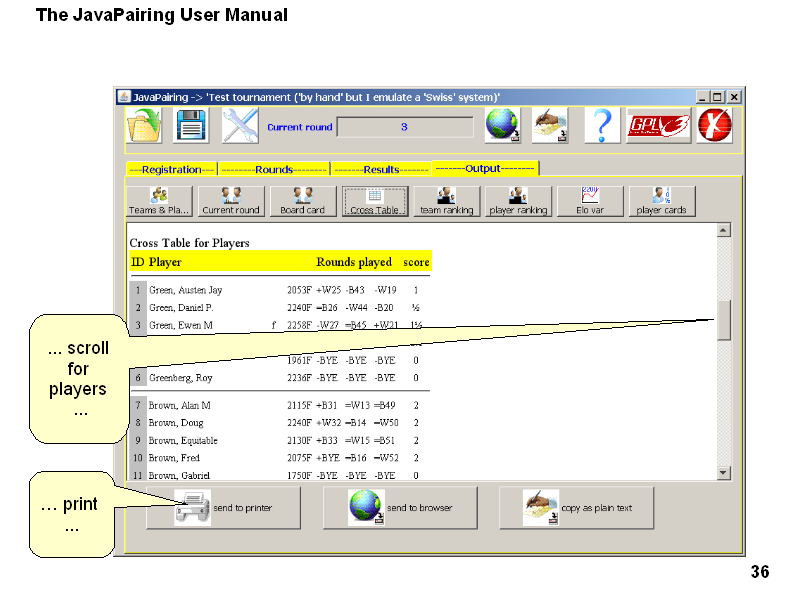This screenshot has height=600, width=800.
Task: Exit with the red X icon
Action: [714, 126]
